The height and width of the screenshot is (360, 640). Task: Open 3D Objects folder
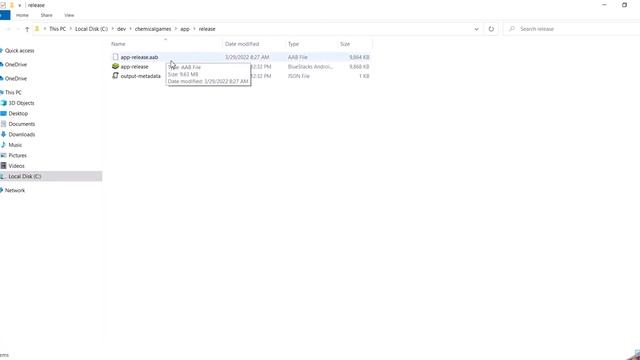21,103
